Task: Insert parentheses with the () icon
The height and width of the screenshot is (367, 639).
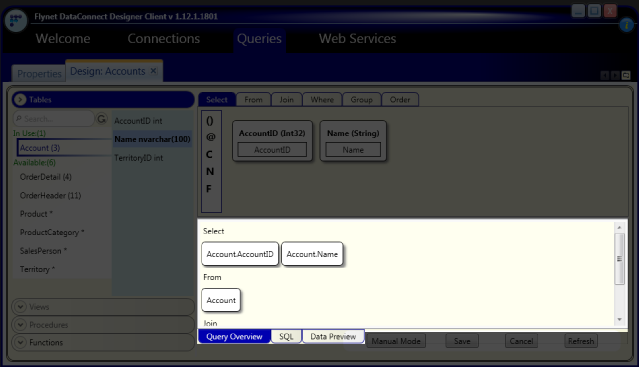Action: pos(210,121)
